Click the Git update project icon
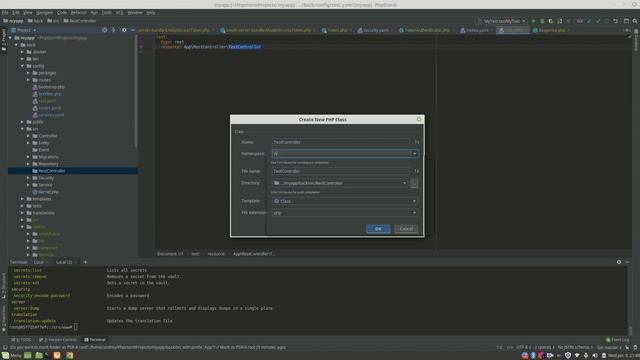Viewport: 640px width, 360px height. [589, 21]
